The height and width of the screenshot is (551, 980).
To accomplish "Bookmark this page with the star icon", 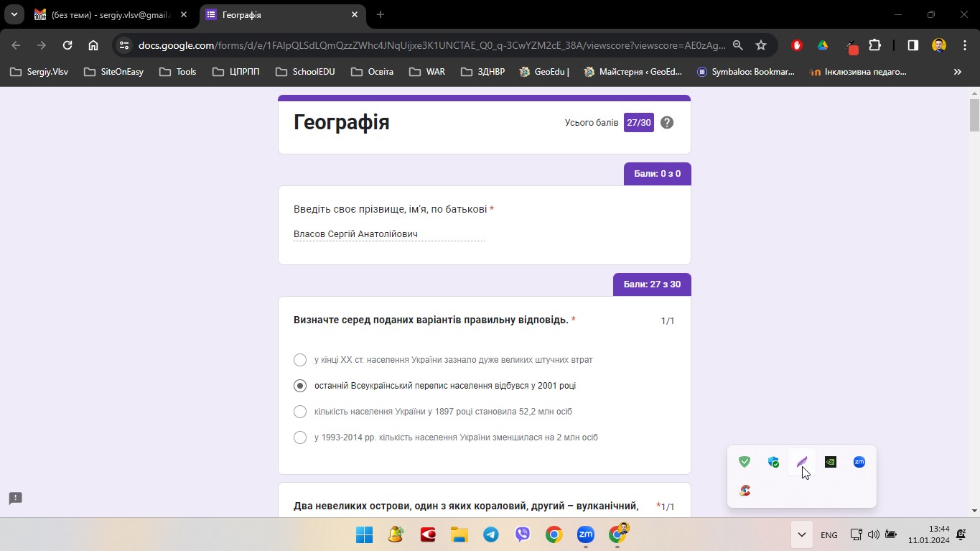I will pyautogui.click(x=761, y=45).
